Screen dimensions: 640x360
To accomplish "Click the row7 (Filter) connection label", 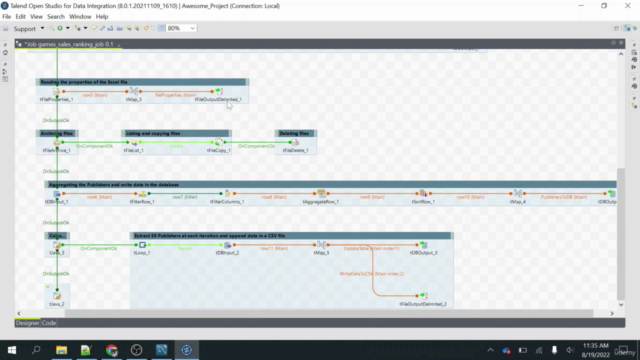I will (x=184, y=197).
